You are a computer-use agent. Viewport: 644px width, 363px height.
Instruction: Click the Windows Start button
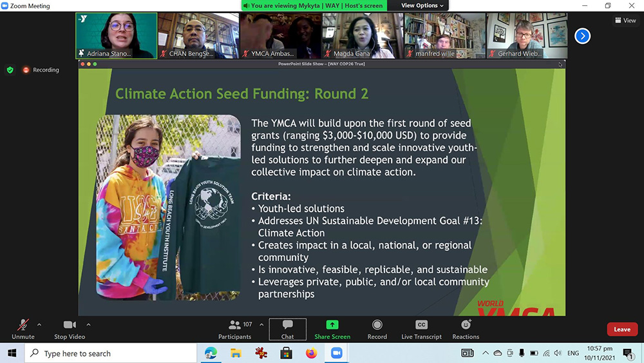12,353
